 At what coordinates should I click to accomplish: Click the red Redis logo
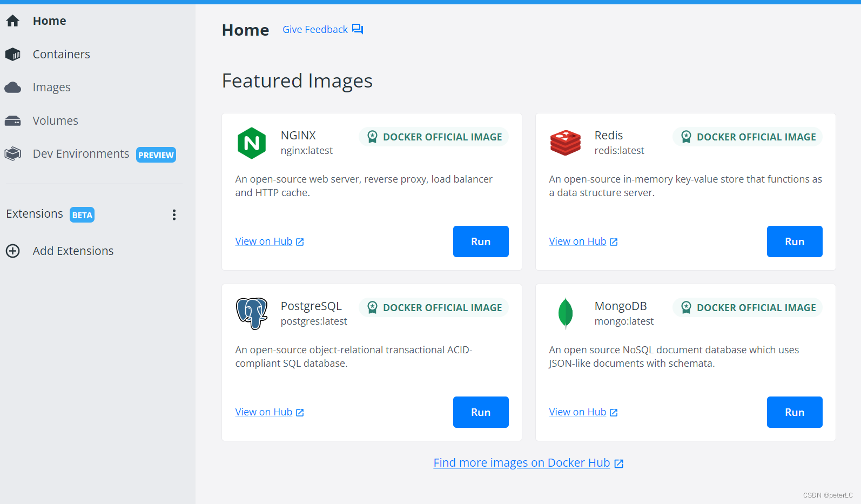tap(566, 143)
